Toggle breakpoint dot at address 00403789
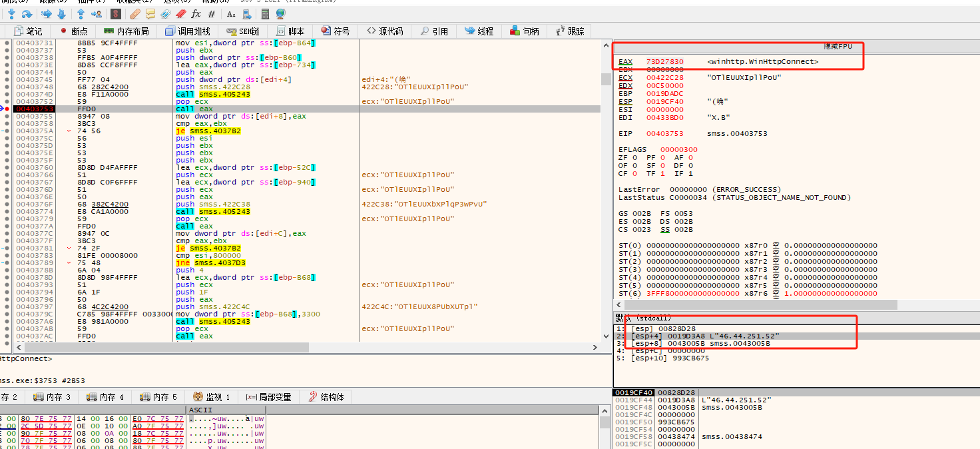 click(x=7, y=262)
